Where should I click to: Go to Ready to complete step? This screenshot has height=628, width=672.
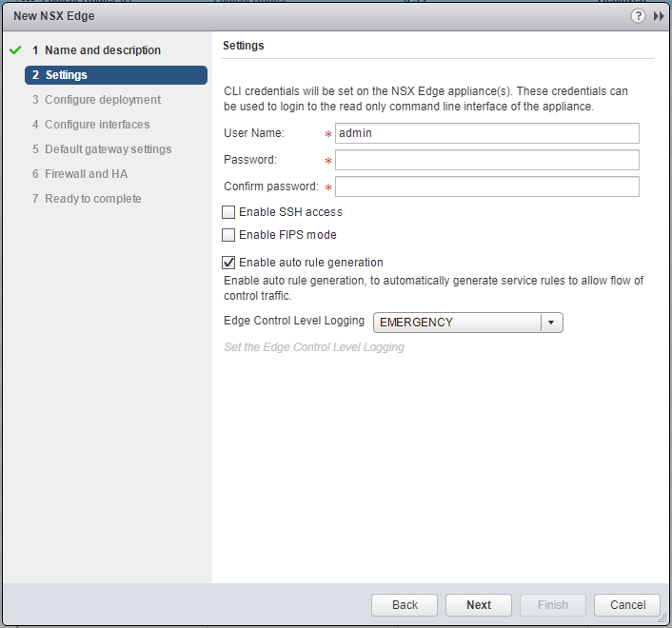pyautogui.click(x=92, y=199)
